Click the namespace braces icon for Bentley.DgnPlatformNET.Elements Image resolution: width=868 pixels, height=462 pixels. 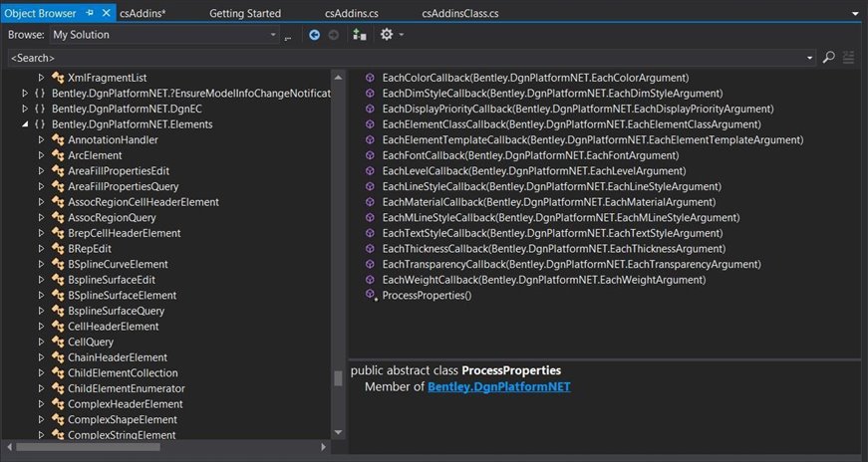[40, 123]
